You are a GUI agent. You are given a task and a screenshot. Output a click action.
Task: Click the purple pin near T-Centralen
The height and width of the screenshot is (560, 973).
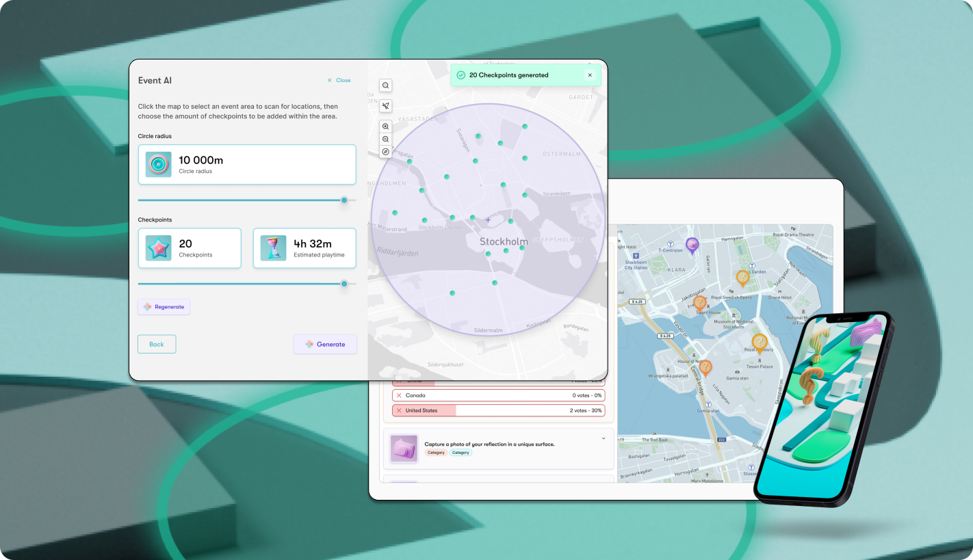[x=692, y=245]
